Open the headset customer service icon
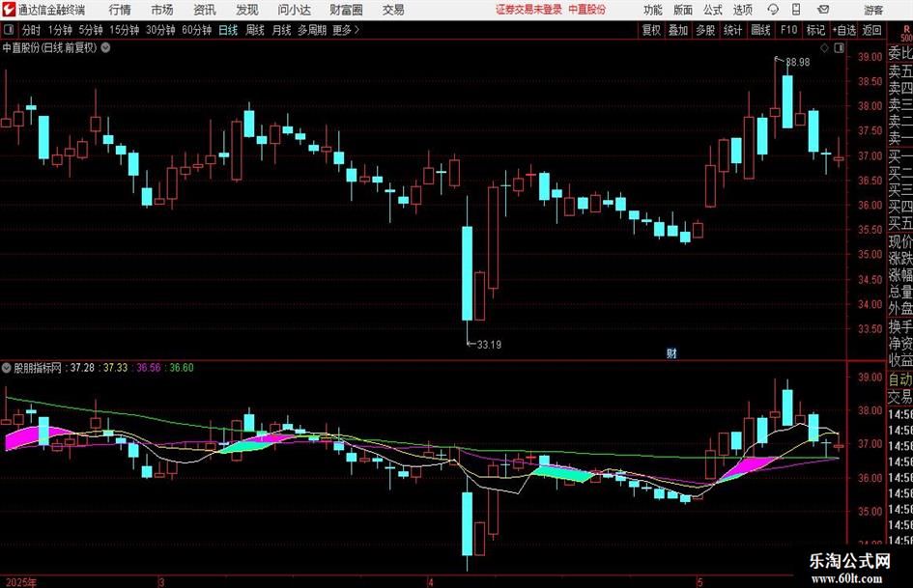Image resolution: width=913 pixels, height=588 pixels. [x=773, y=10]
